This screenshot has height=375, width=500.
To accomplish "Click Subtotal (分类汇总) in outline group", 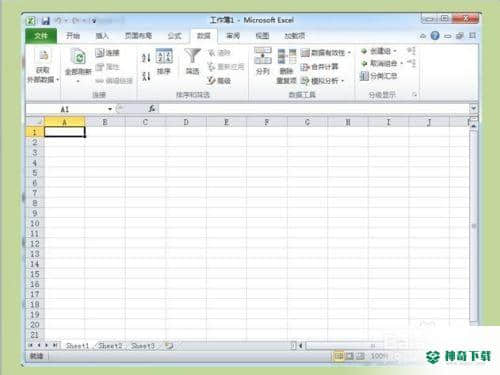I will [x=379, y=76].
